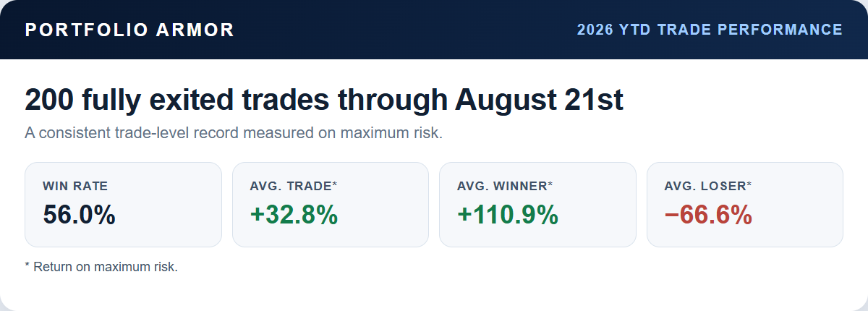Click the WIN RATE label text
This screenshot has width=868, height=311.
(x=75, y=186)
